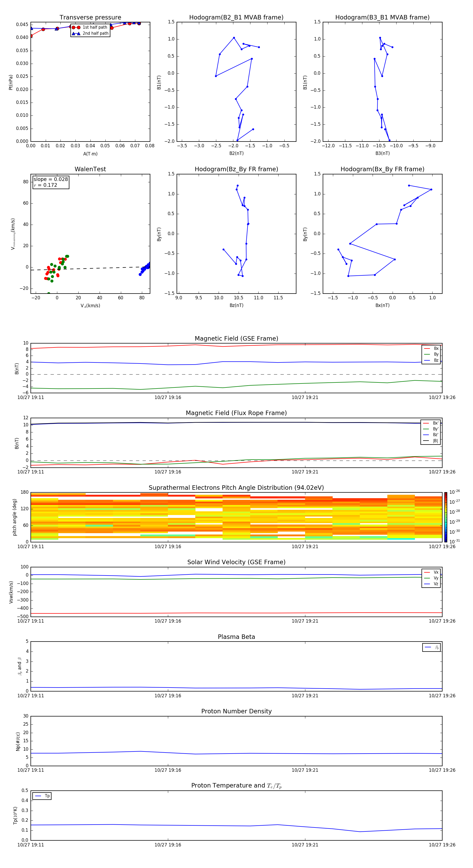Click the Bz' entry in Flux Rope legend

point(431,435)
